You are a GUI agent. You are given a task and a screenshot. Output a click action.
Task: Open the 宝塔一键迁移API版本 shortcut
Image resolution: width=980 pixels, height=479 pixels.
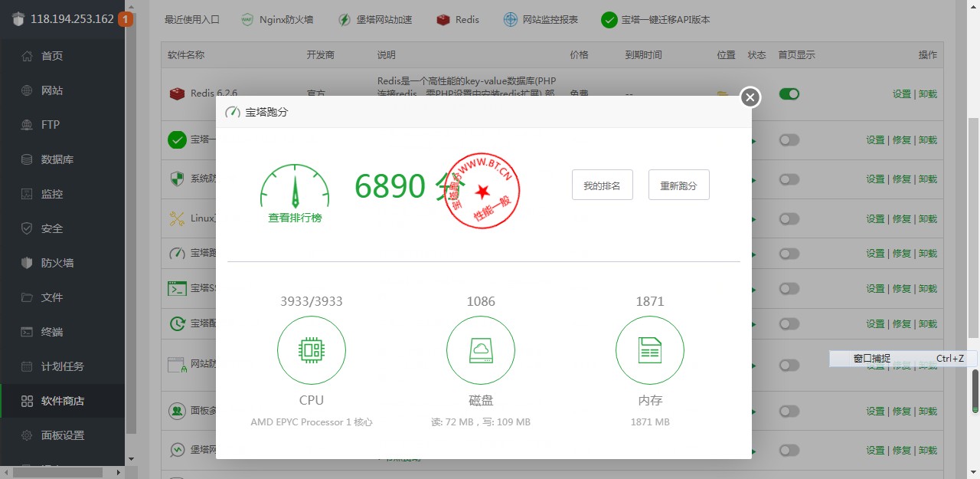pyautogui.click(x=655, y=20)
